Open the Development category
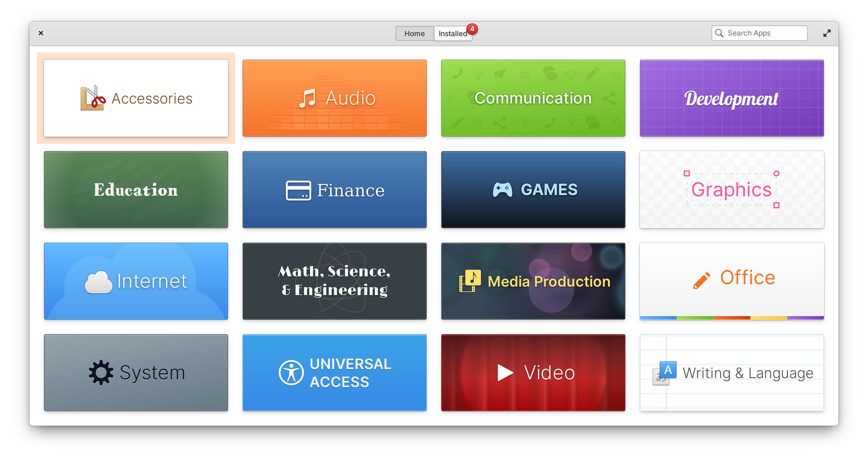The image size is (868, 463). (732, 98)
